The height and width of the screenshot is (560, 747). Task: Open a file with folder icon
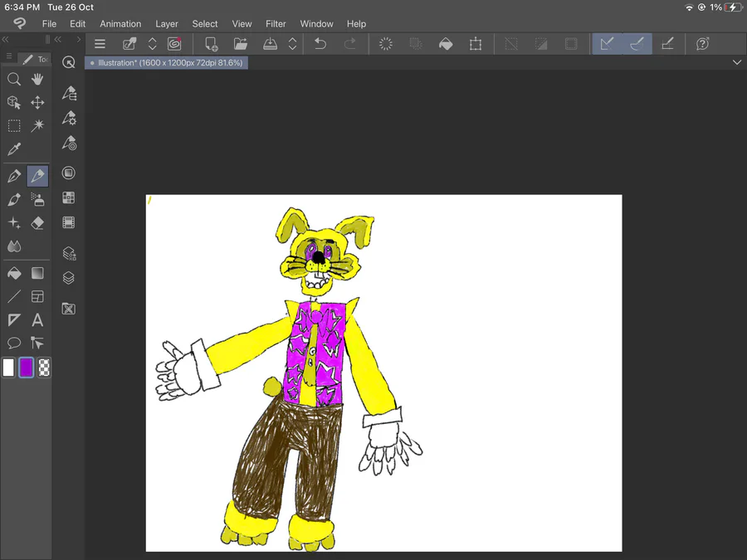tap(241, 44)
